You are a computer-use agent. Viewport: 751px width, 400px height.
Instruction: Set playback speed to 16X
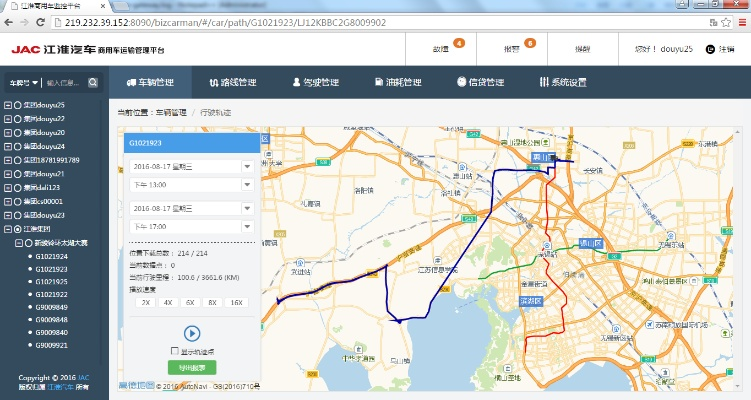coord(236,301)
